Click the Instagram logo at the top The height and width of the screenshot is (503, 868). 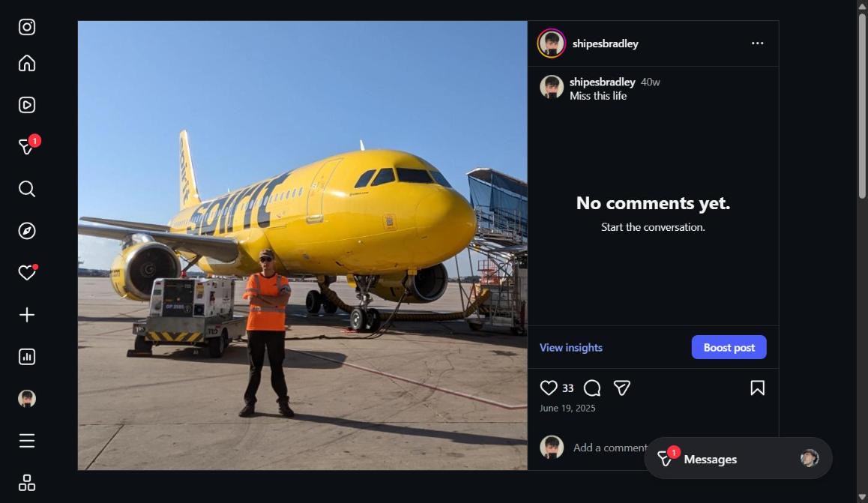(26, 26)
